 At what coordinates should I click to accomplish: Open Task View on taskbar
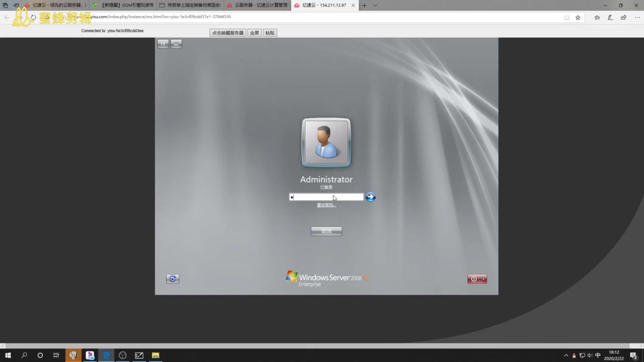(x=56, y=355)
